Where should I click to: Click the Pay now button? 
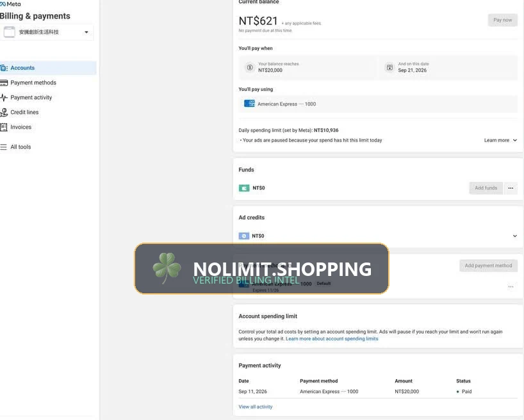(503, 20)
